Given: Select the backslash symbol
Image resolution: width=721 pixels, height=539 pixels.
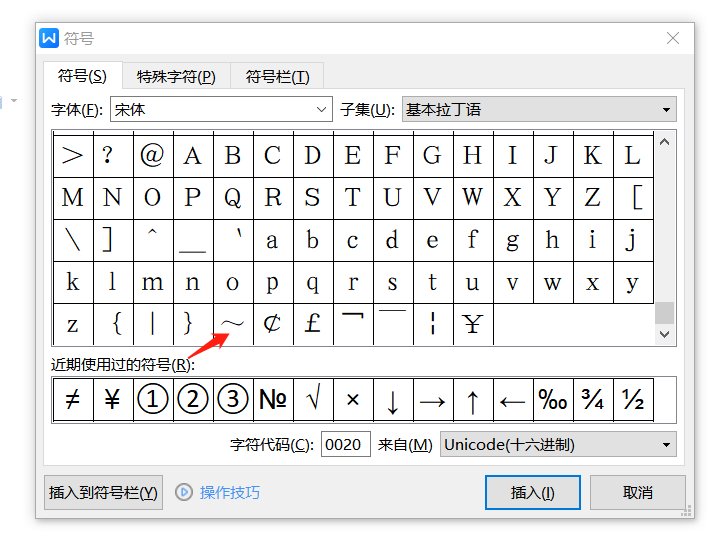Looking at the screenshot, I should (73, 240).
